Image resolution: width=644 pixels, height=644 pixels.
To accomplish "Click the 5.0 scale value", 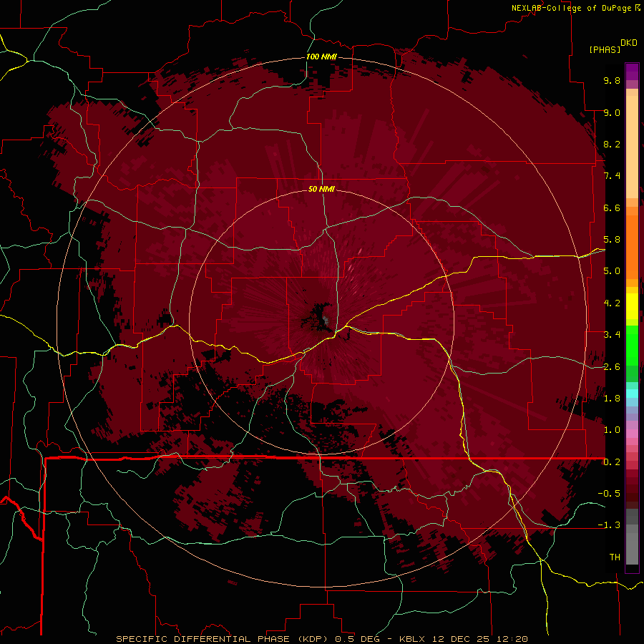I will [612, 271].
